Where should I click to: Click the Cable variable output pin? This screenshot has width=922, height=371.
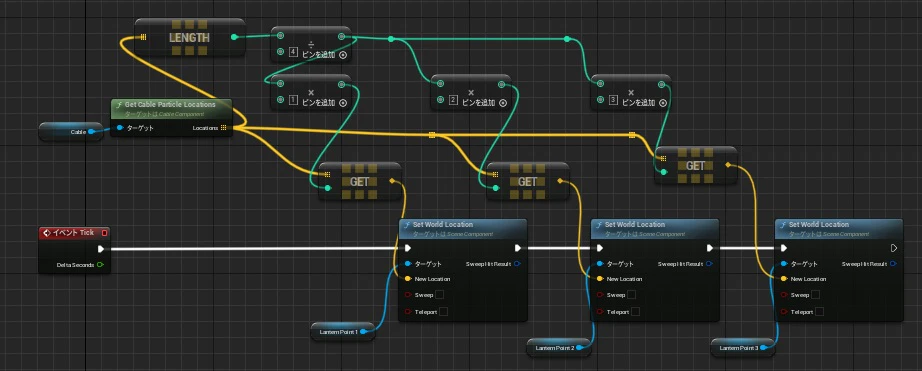tap(92, 132)
